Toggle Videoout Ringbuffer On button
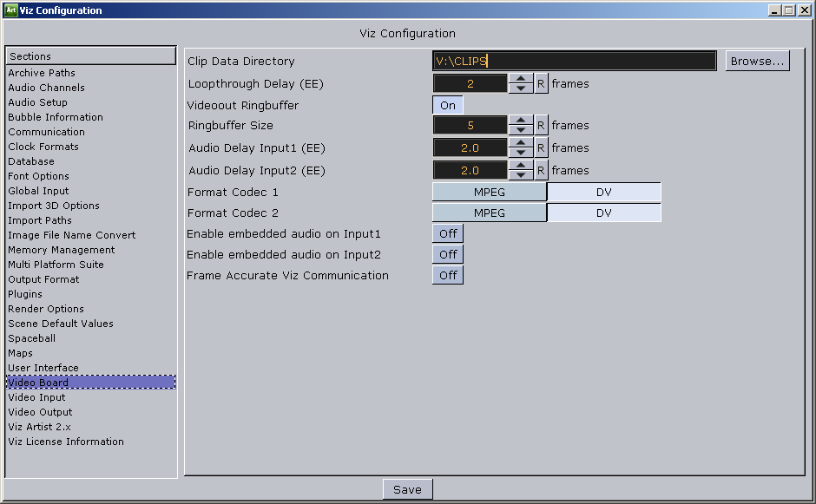816x504 pixels. pyautogui.click(x=448, y=105)
